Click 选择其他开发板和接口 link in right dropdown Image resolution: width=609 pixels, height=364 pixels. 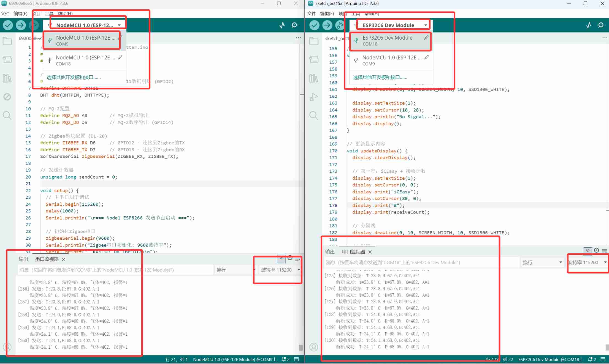380,77
